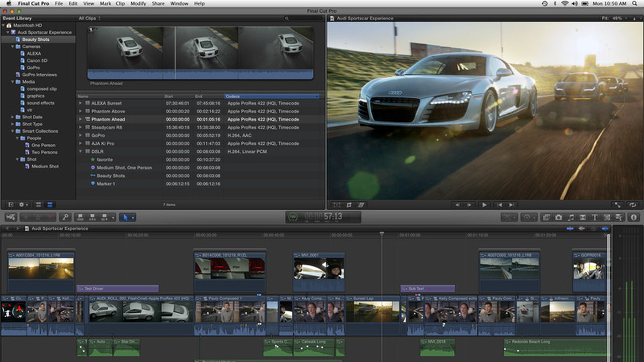
Task: Go to next edit in viewer
Action: pyautogui.click(x=512, y=205)
